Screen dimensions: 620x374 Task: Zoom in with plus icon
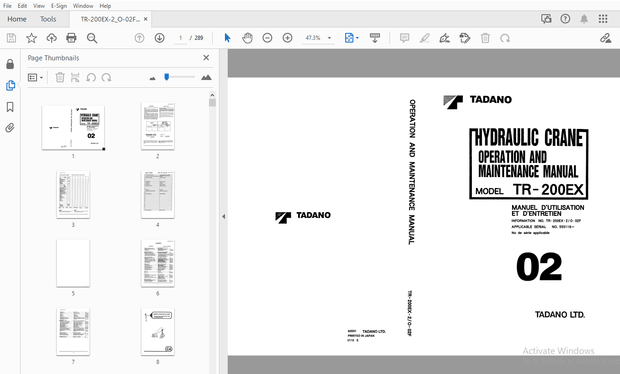287,38
